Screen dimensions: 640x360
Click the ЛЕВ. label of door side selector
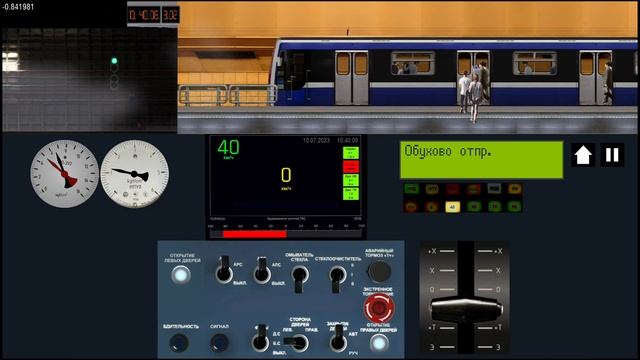coord(287,329)
